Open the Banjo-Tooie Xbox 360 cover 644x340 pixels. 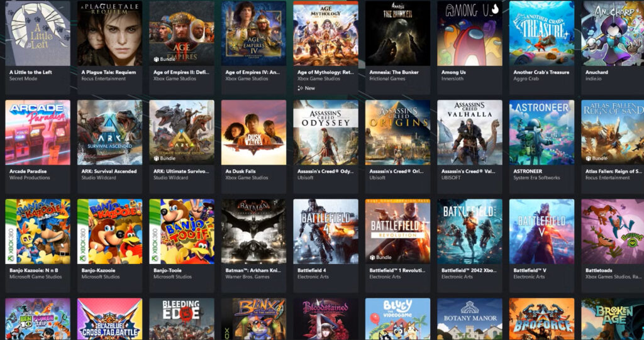pos(182,231)
